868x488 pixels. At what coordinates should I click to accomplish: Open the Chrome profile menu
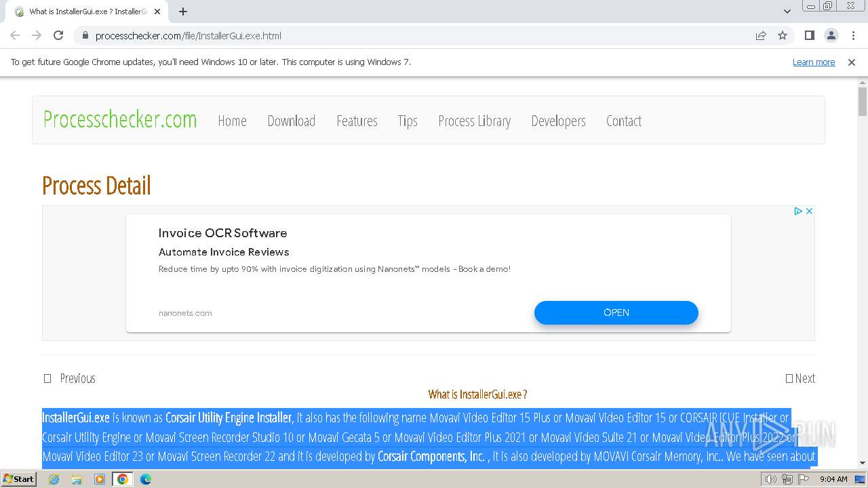tap(831, 35)
